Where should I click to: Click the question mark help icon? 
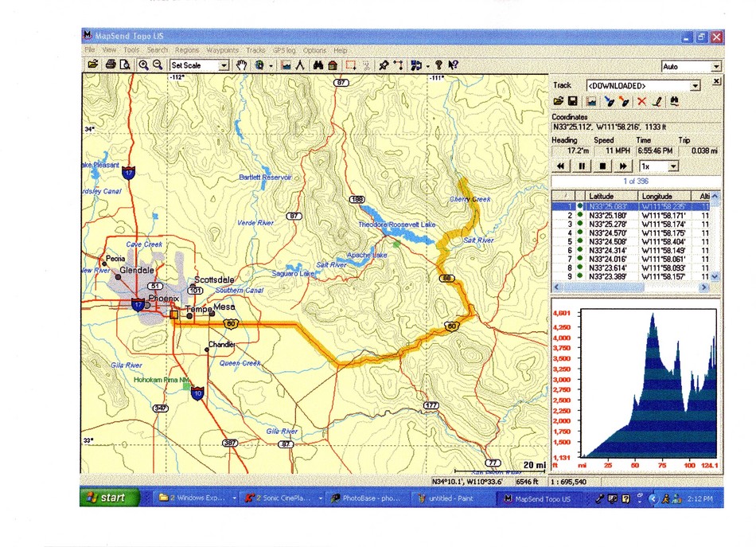point(438,65)
